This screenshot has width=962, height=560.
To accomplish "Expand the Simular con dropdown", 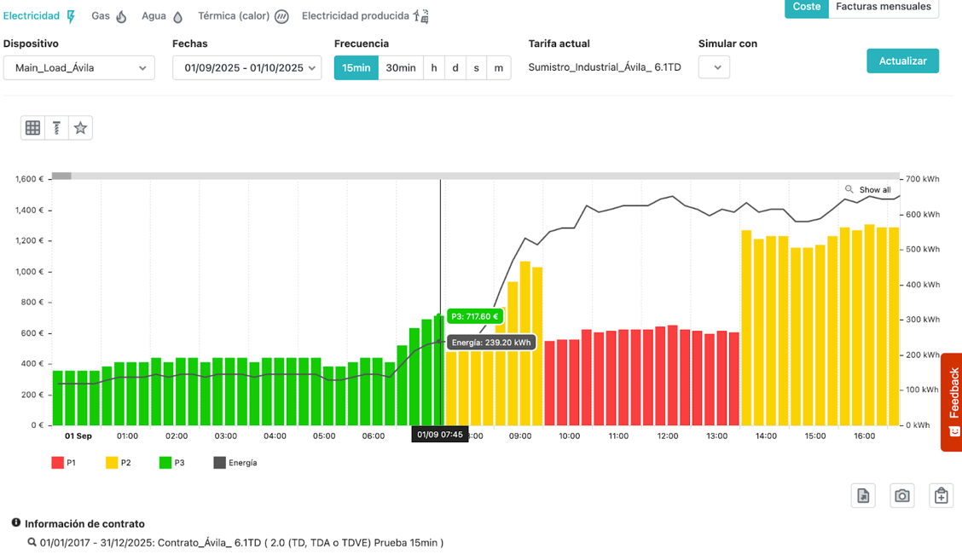I will coord(714,67).
